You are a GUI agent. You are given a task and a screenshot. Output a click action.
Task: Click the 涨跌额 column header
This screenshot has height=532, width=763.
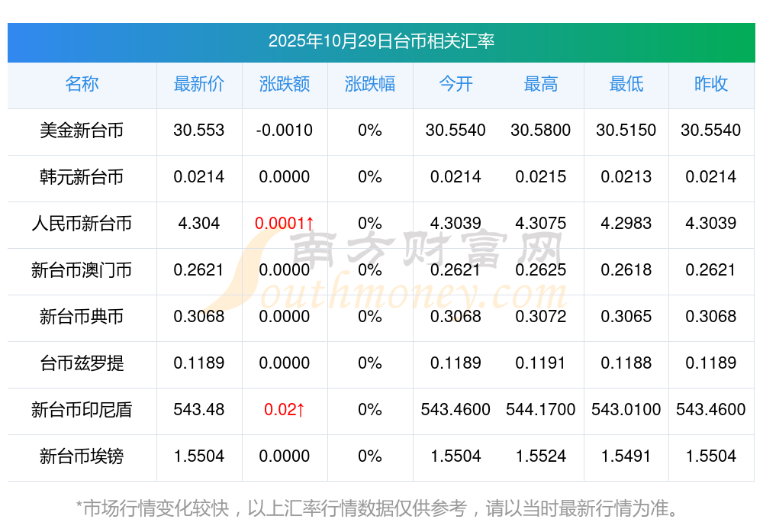click(x=284, y=84)
